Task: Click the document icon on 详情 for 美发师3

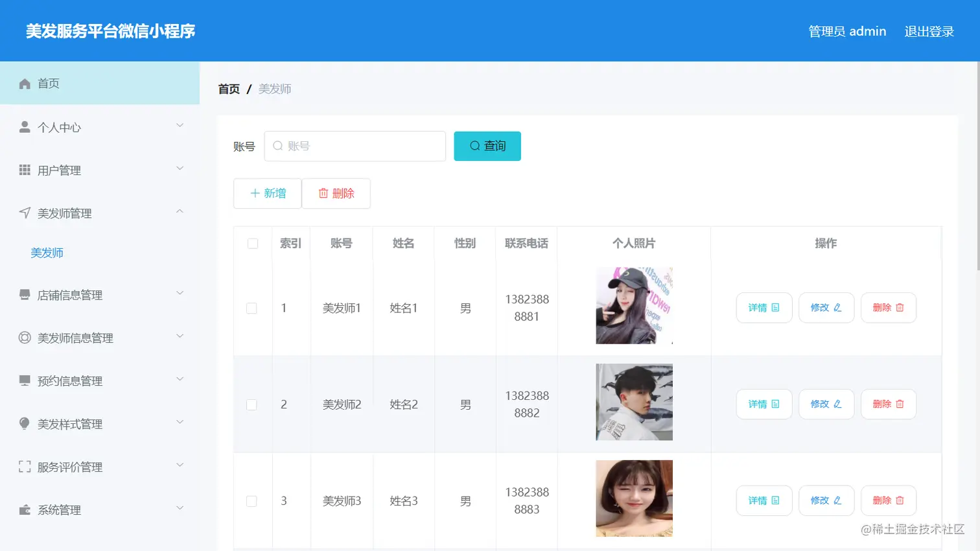Action: (775, 500)
